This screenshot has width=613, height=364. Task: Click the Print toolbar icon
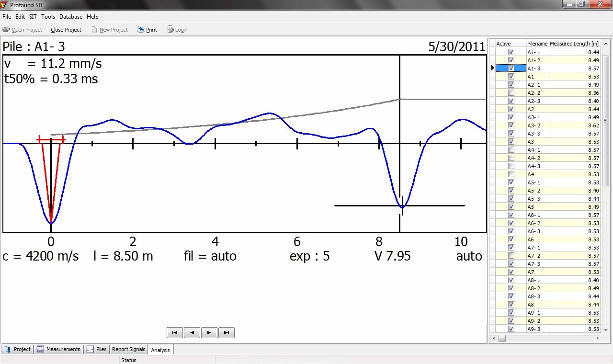coord(140,30)
